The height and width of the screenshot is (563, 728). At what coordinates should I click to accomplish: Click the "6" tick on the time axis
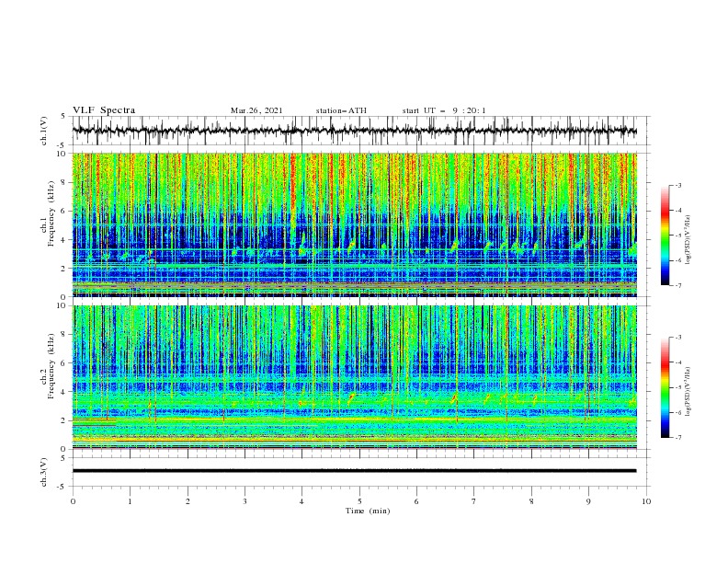coord(416,501)
